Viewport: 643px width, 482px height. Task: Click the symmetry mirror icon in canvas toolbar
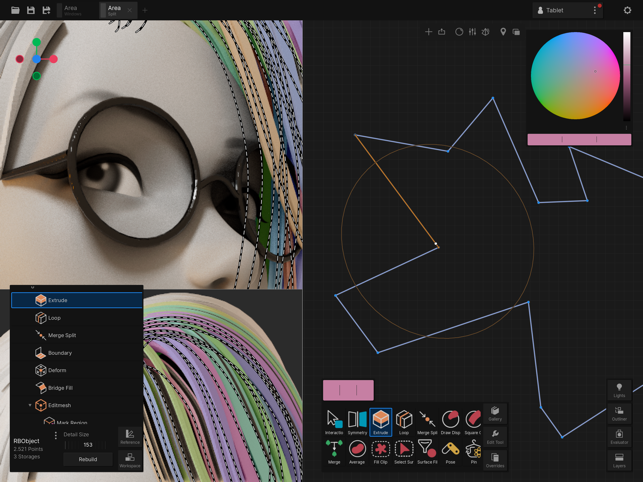click(x=486, y=32)
